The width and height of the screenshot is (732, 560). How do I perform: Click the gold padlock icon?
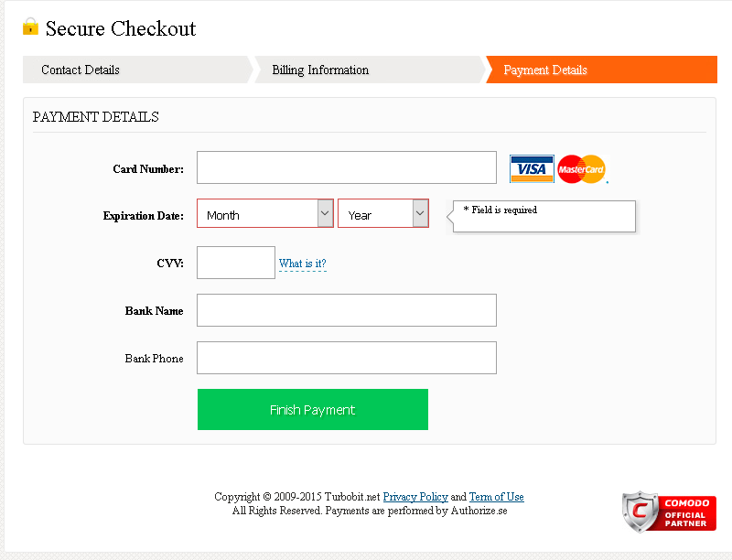(31, 27)
